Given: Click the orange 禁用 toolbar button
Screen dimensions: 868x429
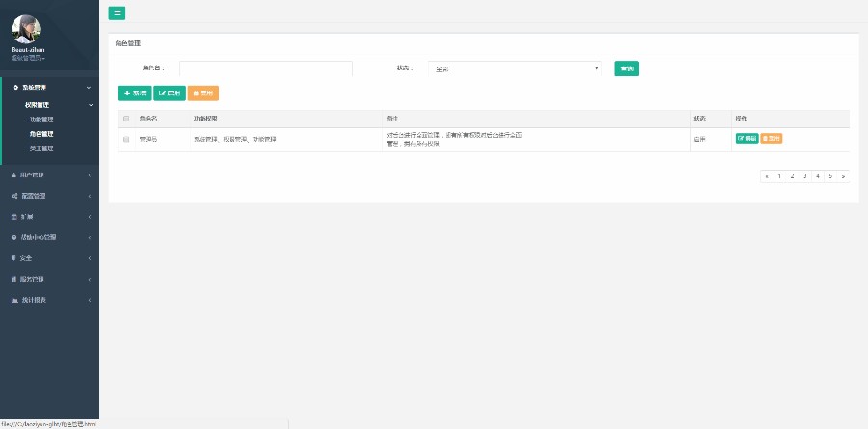Looking at the screenshot, I should pyautogui.click(x=203, y=94).
